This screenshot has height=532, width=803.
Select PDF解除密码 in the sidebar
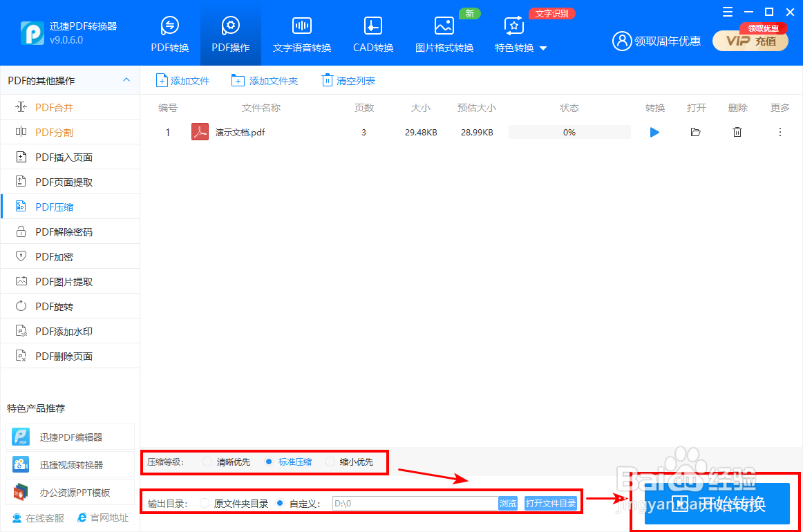(70, 231)
